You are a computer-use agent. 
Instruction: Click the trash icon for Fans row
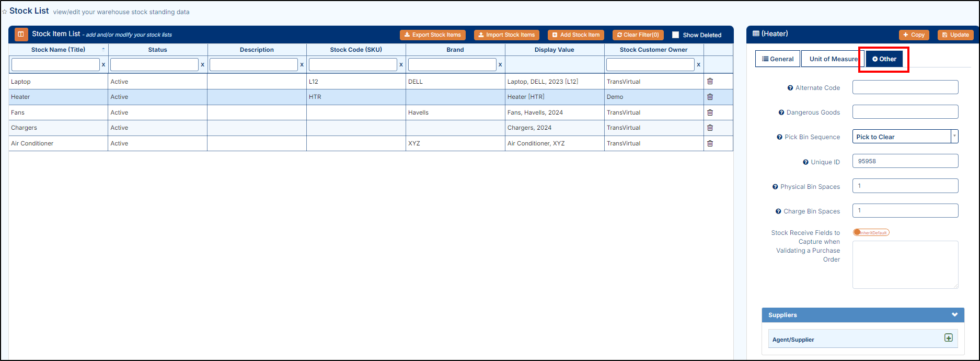(710, 112)
